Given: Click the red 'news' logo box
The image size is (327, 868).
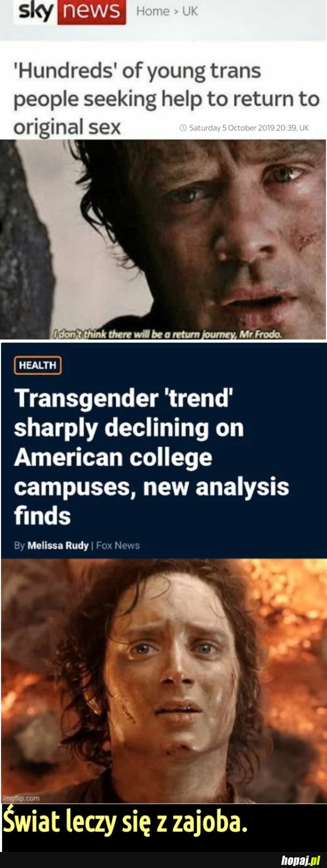Looking at the screenshot, I should tap(91, 12).
